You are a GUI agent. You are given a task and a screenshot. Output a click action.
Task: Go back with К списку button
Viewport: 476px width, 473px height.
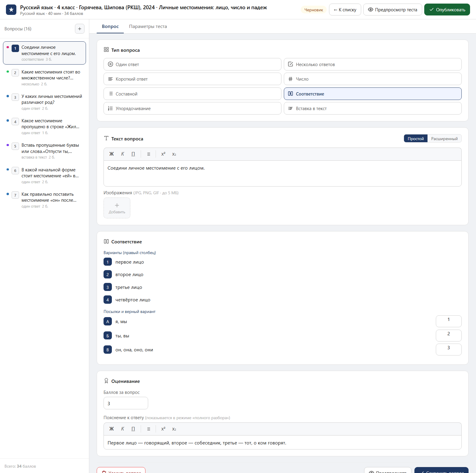[345, 10]
